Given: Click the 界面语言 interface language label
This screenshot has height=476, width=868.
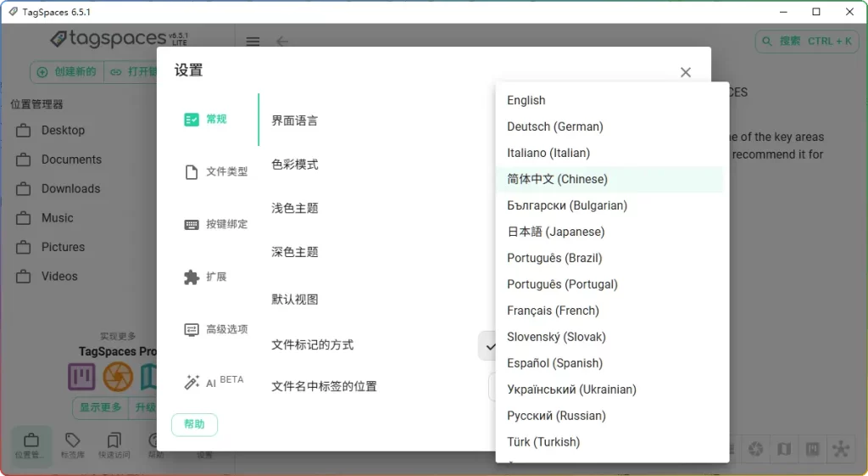Looking at the screenshot, I should [x=294, y=120].
